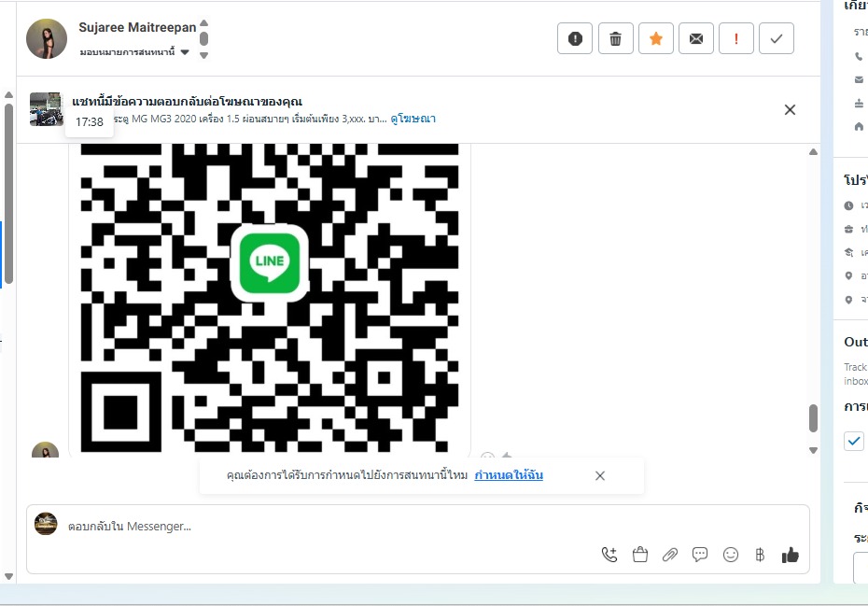This screenshot has width=868, height=606.
Task: Open Sujaree Maitreepan profile picture
Action: pyautogui.click(x=47, y=39)
